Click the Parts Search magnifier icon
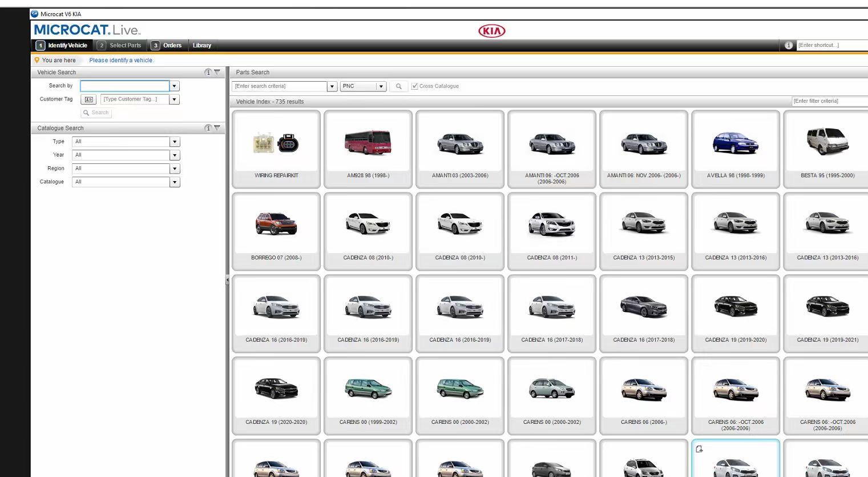The image size is (868, 477). click(399, 86)
